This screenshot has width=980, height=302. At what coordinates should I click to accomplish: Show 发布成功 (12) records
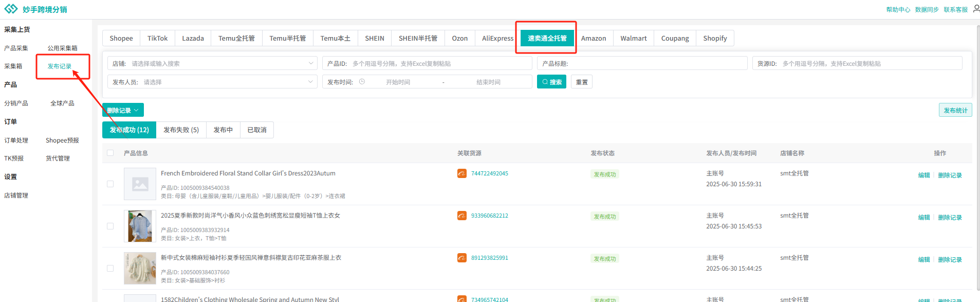click(x=129, y=130)
